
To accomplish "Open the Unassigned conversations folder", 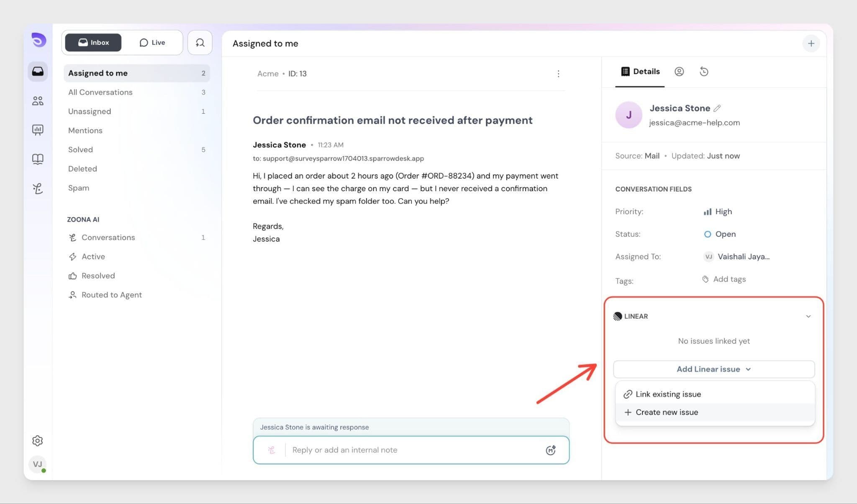I will tap(90, 111).
